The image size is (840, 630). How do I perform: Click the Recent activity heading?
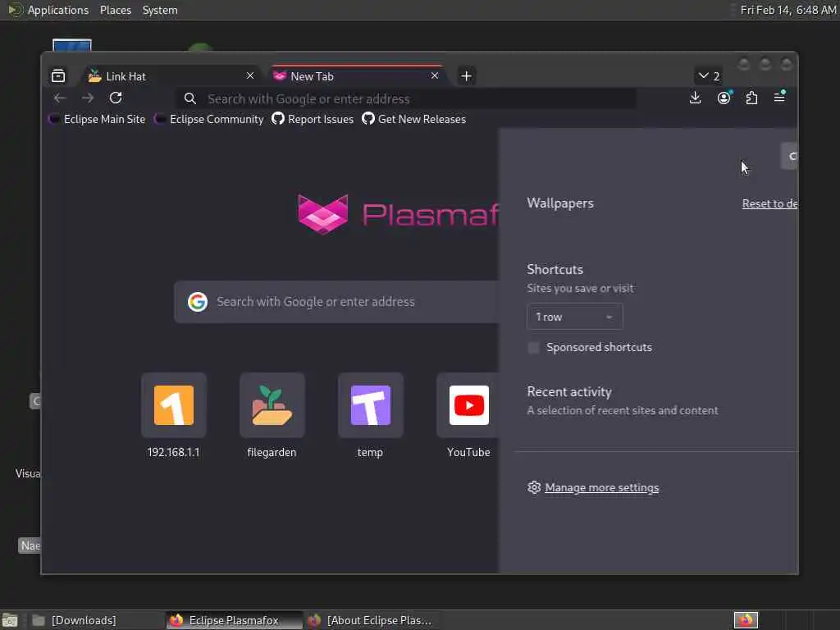tap(569, 391)
